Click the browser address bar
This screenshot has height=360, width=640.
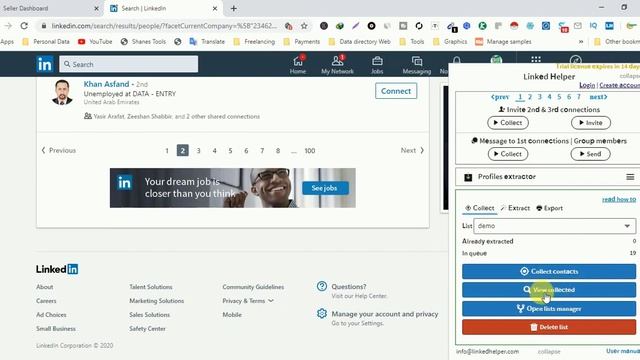pos(164,26)
